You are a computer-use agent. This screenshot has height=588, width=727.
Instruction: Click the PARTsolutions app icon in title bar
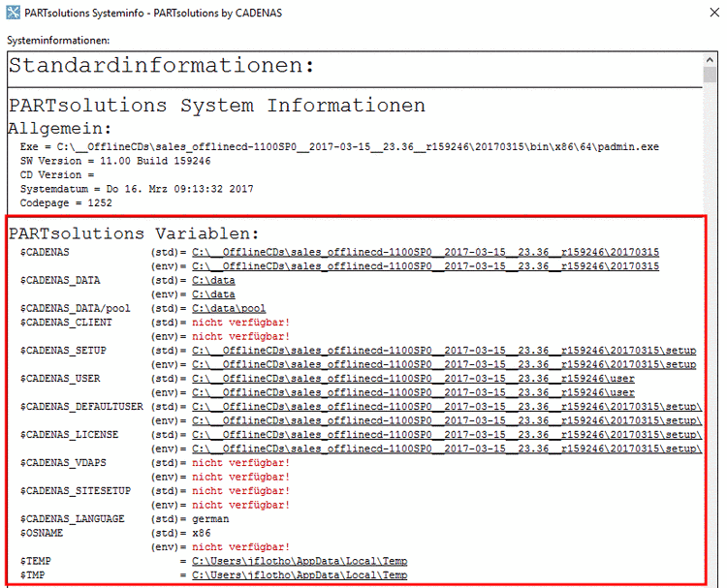[x=13, y=13]
